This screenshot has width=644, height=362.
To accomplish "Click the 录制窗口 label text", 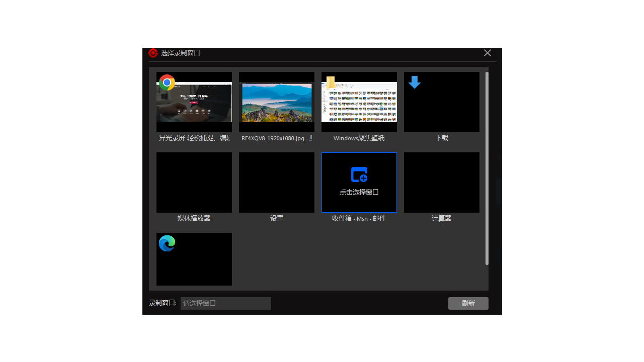I will click(162, 303).
